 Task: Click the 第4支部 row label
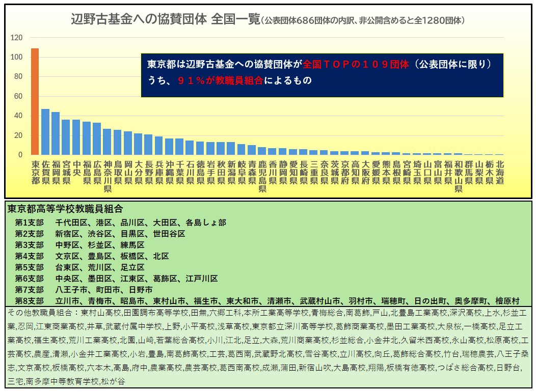pyautogui.click(x=30, y=257)
